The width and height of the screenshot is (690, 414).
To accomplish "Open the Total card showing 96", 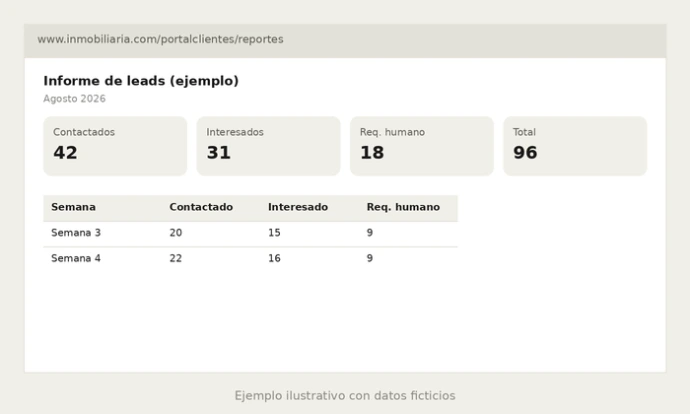I will 575,146.
